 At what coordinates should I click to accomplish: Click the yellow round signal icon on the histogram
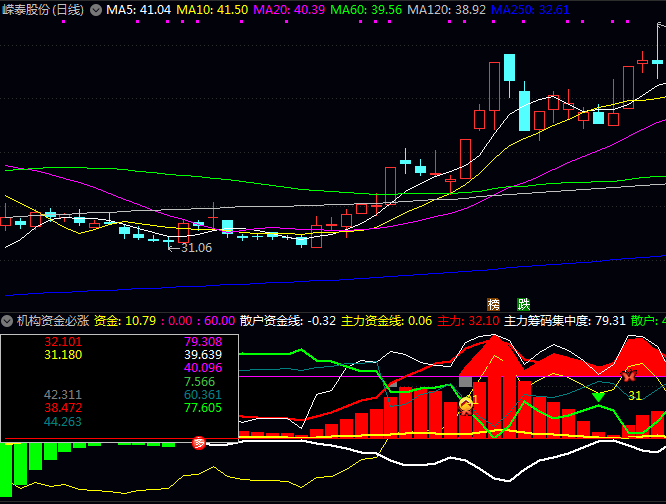(x=465, y=403)
